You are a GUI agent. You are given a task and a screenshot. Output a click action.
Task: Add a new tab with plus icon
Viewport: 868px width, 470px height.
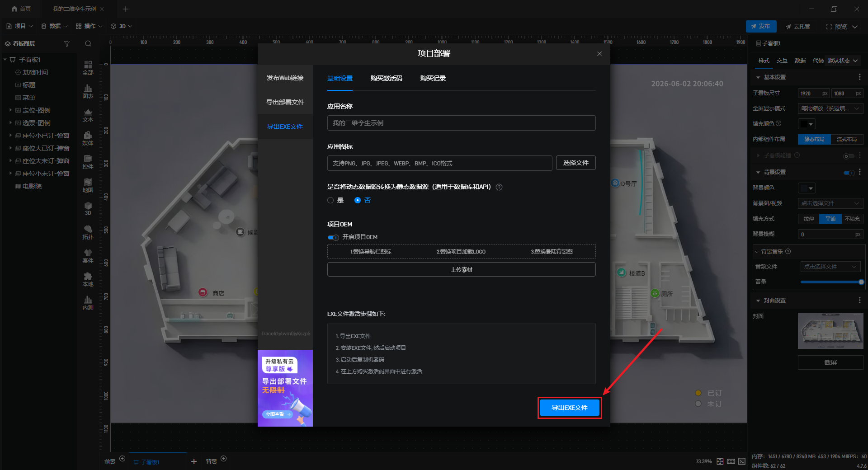pyautogui.click(x=126, y=9)
